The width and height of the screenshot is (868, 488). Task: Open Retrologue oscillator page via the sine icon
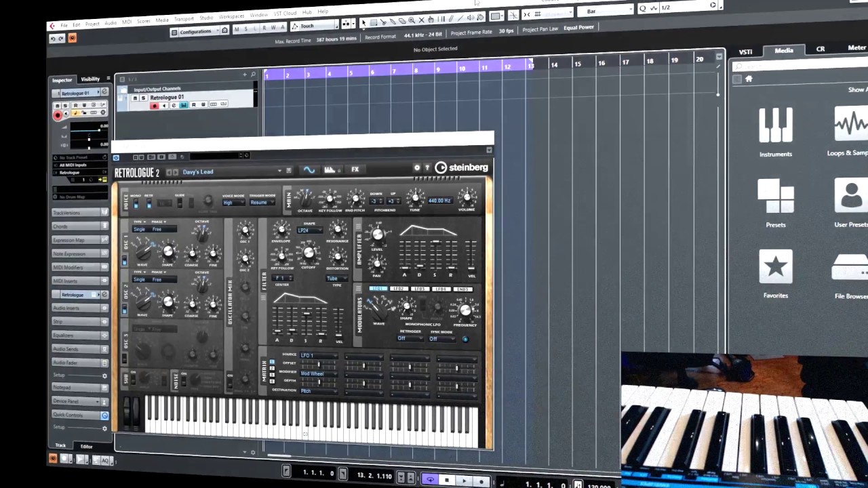[x=309, y=169]
